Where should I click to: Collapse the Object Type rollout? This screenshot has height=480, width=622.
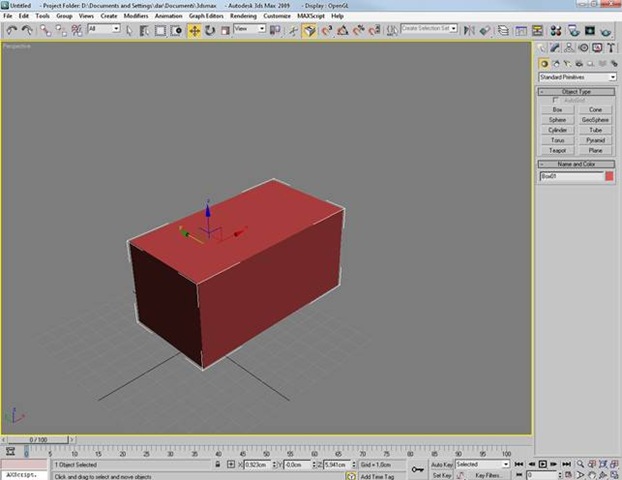tap(577, 91)
